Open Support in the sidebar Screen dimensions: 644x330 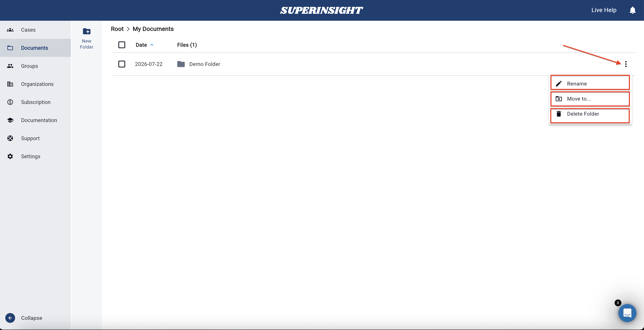[35, 138]
